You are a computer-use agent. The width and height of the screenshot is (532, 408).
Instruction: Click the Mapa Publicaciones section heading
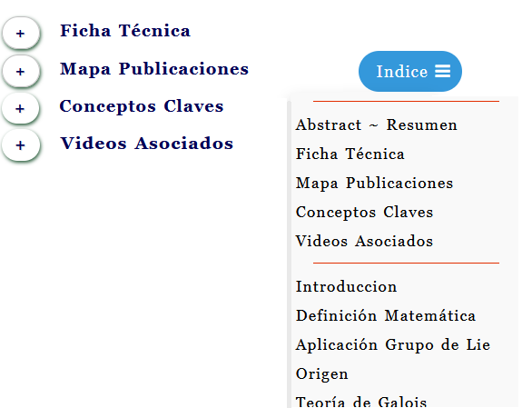[154, 69]
